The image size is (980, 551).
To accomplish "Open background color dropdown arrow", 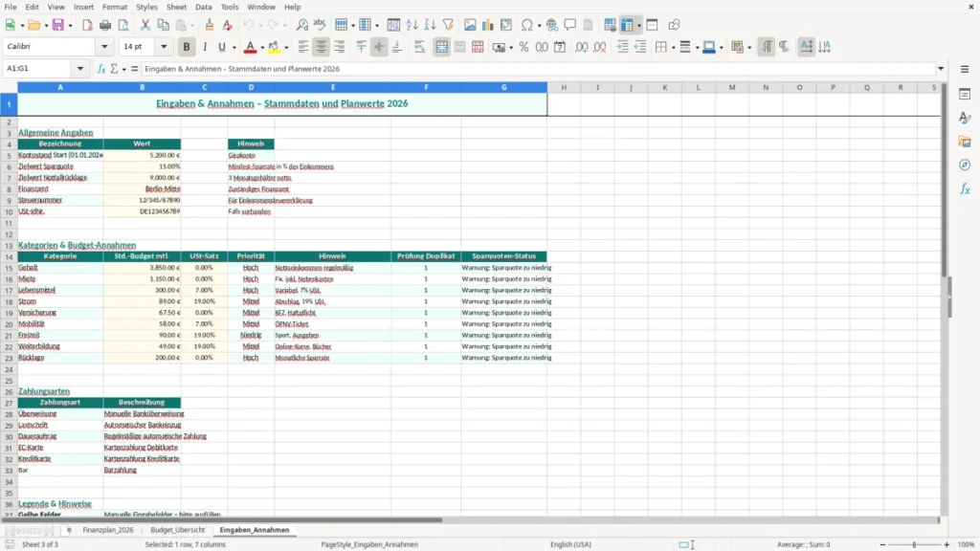I will click(x=286, y=48).
